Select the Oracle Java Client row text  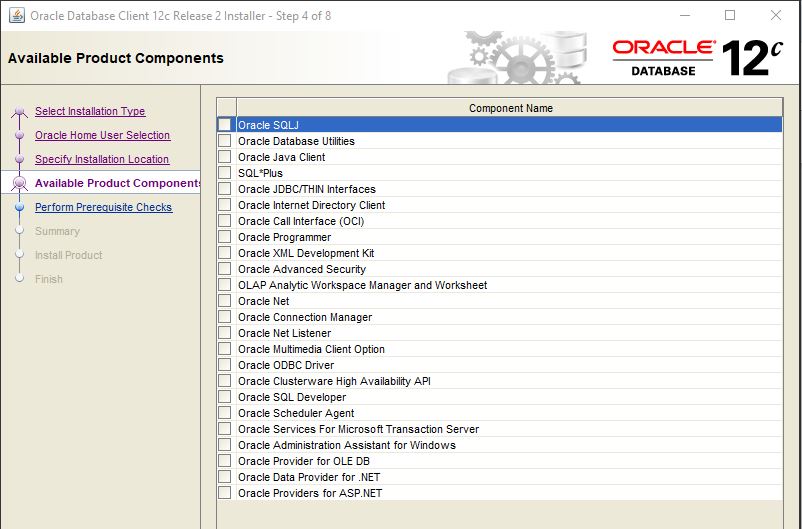tap(281, 157)
